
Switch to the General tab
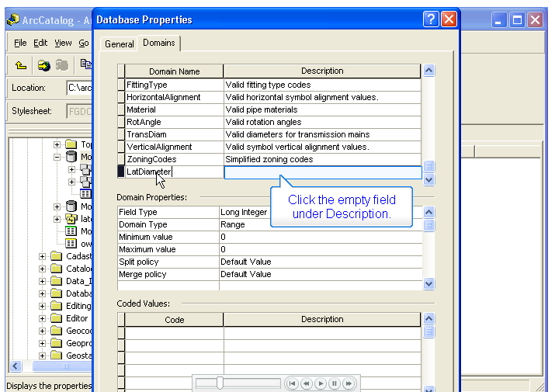120,44
